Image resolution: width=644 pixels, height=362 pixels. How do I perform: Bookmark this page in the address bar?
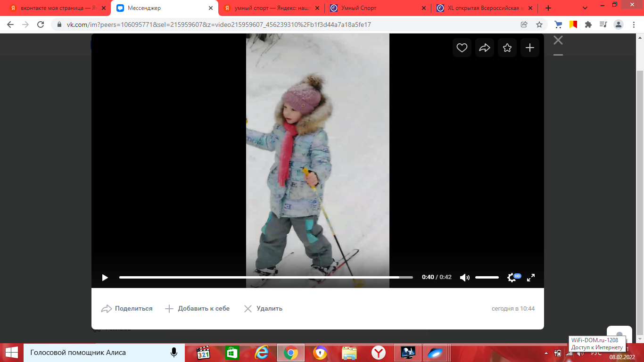point(539,25)
